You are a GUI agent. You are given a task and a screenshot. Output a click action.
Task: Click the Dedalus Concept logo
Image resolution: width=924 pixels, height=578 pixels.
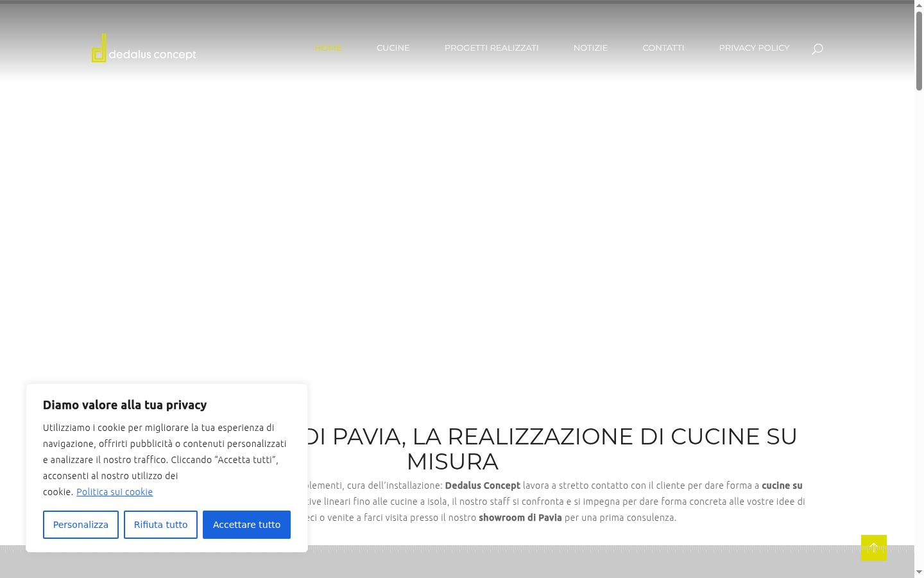144,48
